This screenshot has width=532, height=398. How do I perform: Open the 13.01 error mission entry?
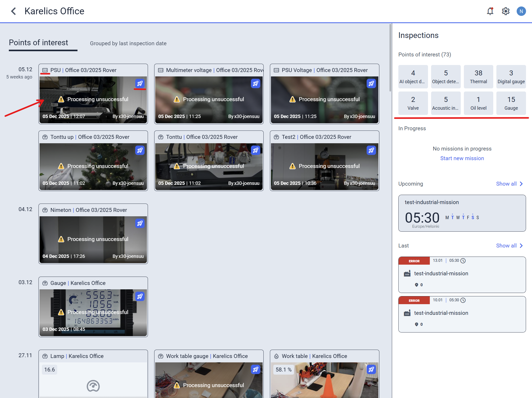tap(462, 275)
